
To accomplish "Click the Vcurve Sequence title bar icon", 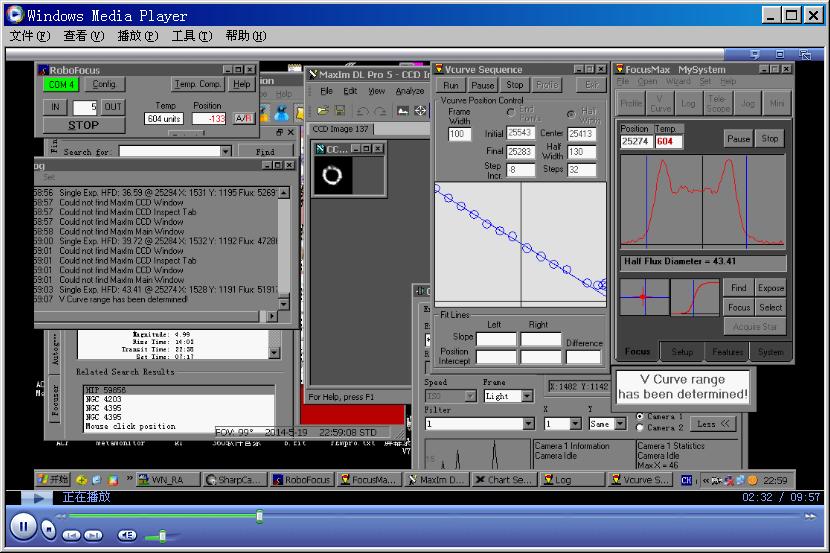I will pos(439,69).
